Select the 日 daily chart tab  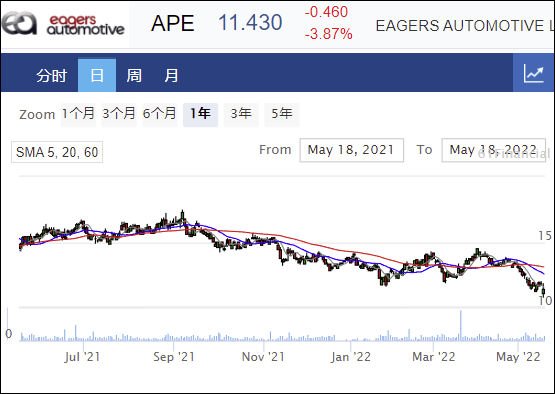point(97,75)
